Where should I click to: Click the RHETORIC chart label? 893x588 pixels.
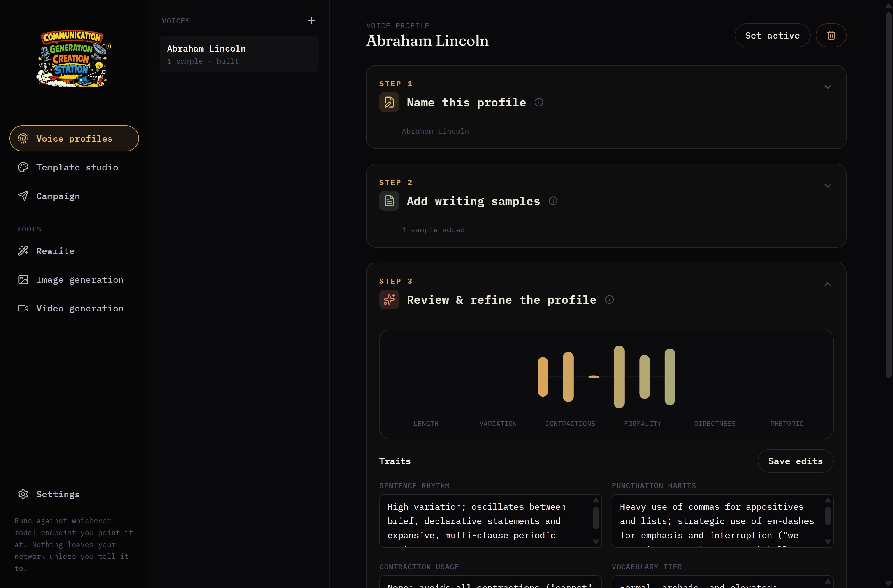pyautogui.click(x=787, y=424)
